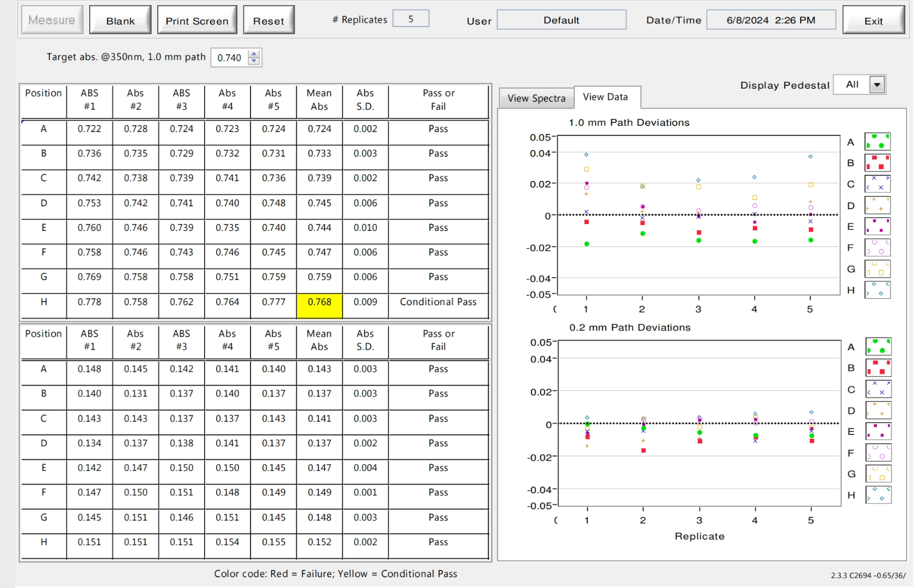Toggle legend icon F in 1.0 mm chart
This screenshot has width=915, height=588.
[877, 247]
